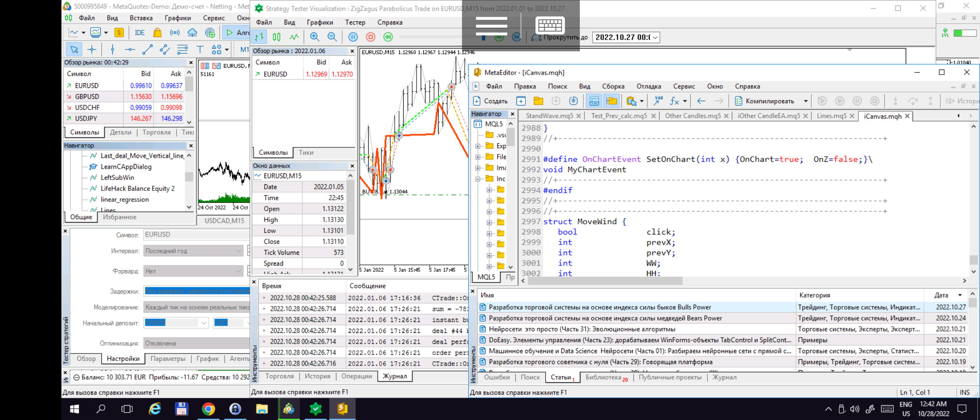Open LearnCAppDialog in Navigator
980x420 pixels.
click(126, 166)
